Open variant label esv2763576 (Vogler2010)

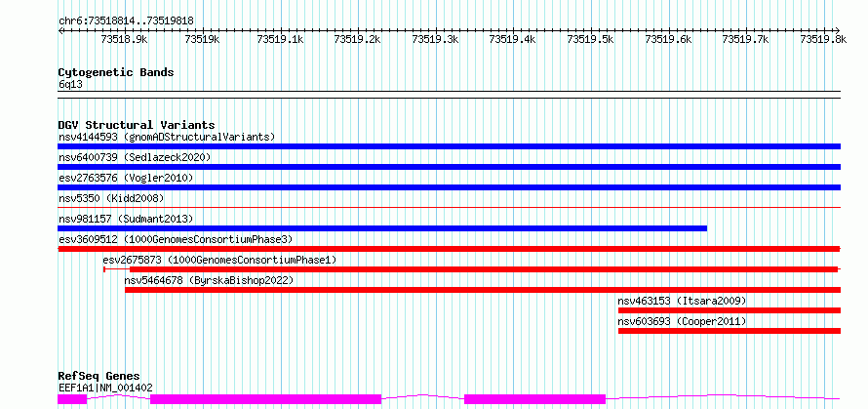[126, 178]
